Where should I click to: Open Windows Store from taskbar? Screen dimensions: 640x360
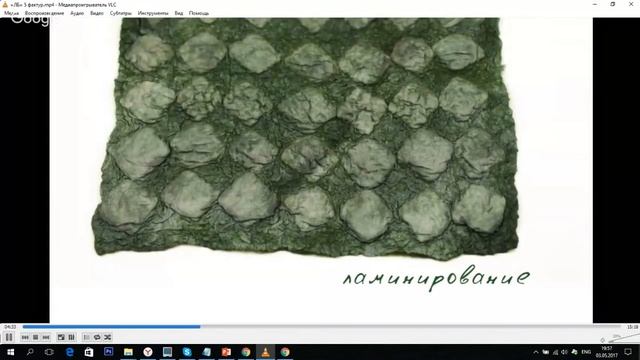click(89, 352)
